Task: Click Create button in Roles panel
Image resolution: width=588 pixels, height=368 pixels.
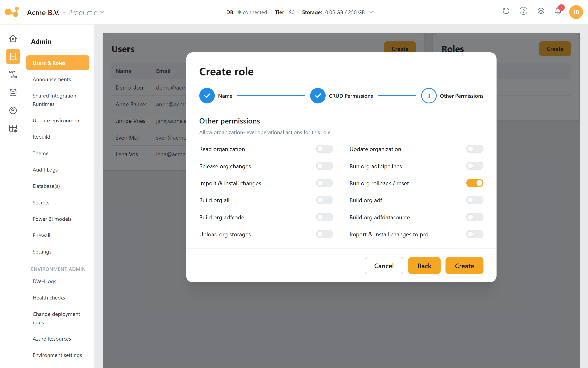Action: tap(555, 49)
